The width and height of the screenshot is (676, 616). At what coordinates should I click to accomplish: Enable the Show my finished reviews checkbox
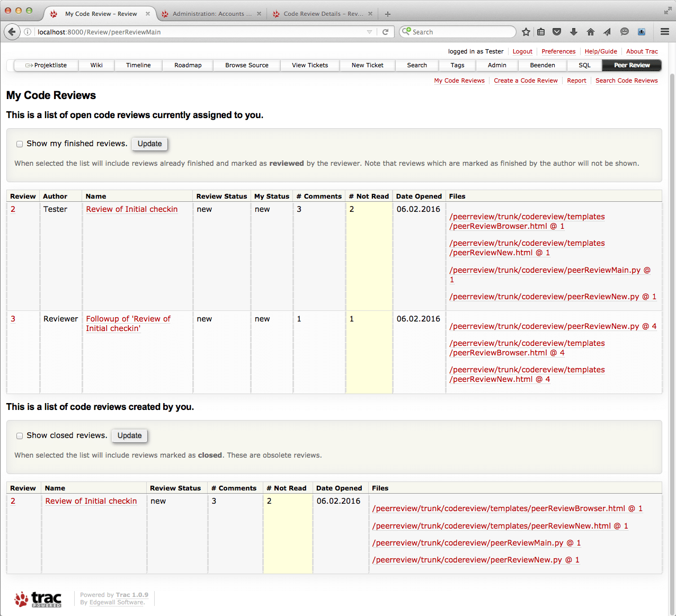tap(20, 144)
